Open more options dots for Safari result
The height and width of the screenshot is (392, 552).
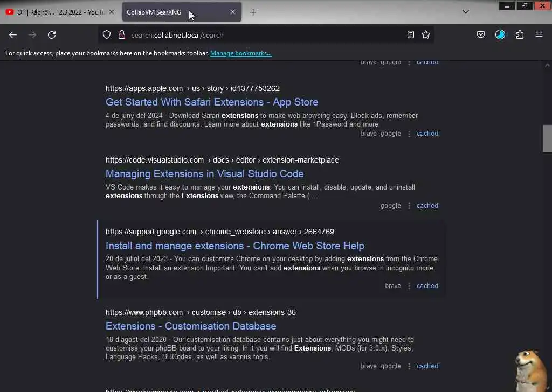point(409,134)
